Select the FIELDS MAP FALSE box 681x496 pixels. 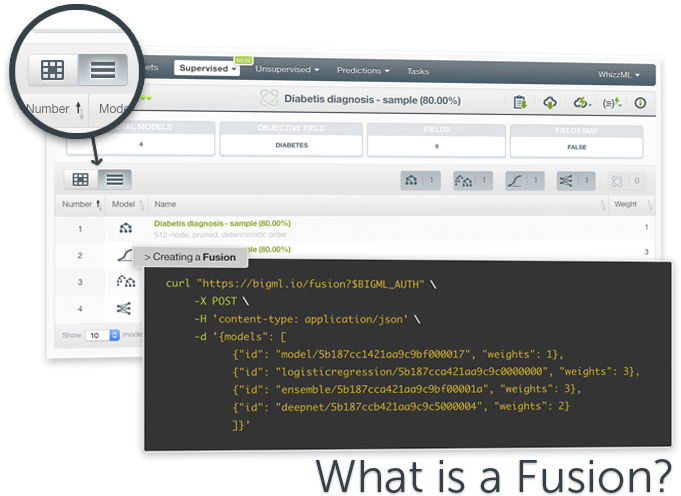pyautogui.click(x=576, y=142)
